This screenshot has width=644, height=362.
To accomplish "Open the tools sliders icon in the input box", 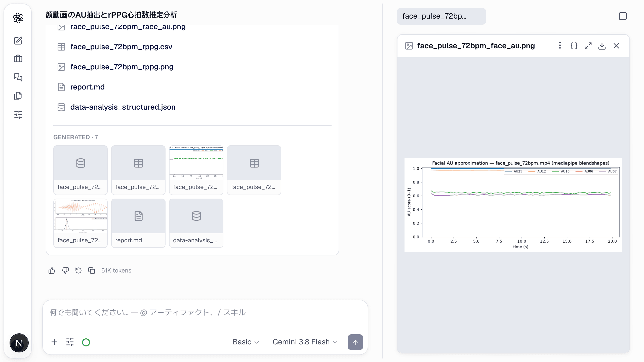I will pyautogui.click(x=70, y=342).
